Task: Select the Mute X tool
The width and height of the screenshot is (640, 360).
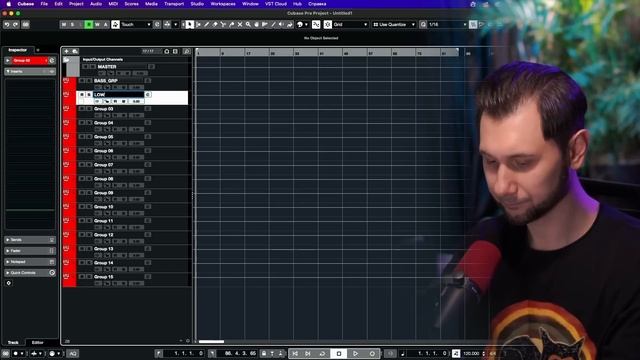Action: click(240, 24)
